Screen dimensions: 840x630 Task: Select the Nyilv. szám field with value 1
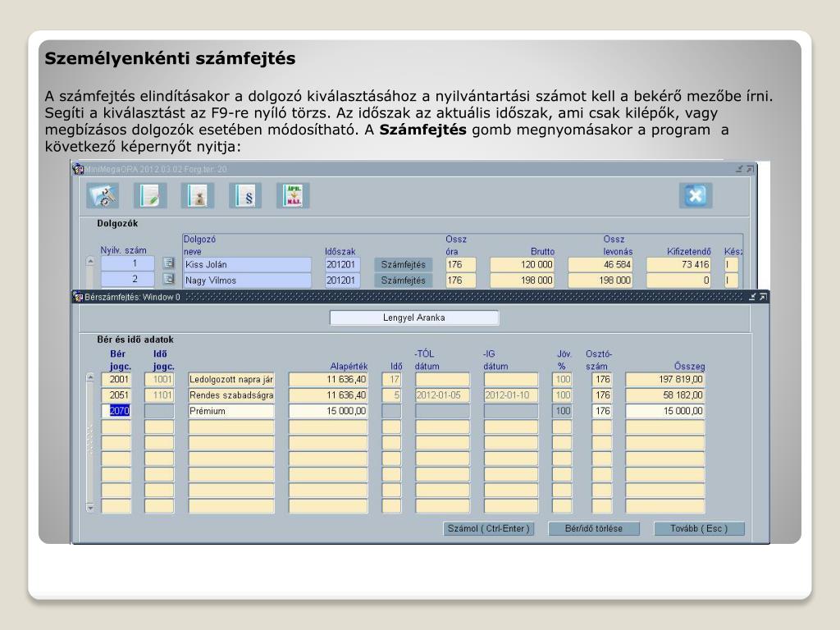tap(128, 263)
